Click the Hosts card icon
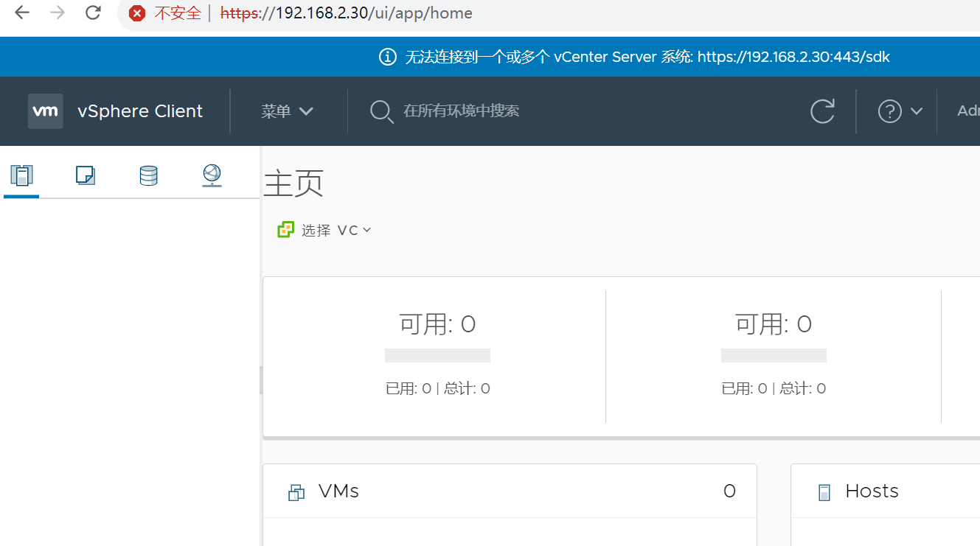 (824, 493)
